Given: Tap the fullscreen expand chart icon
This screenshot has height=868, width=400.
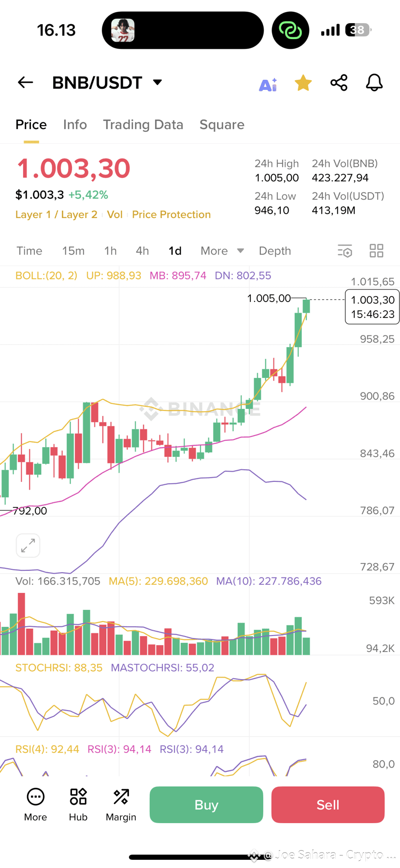Looking at the screenshot, I should 28,546.
